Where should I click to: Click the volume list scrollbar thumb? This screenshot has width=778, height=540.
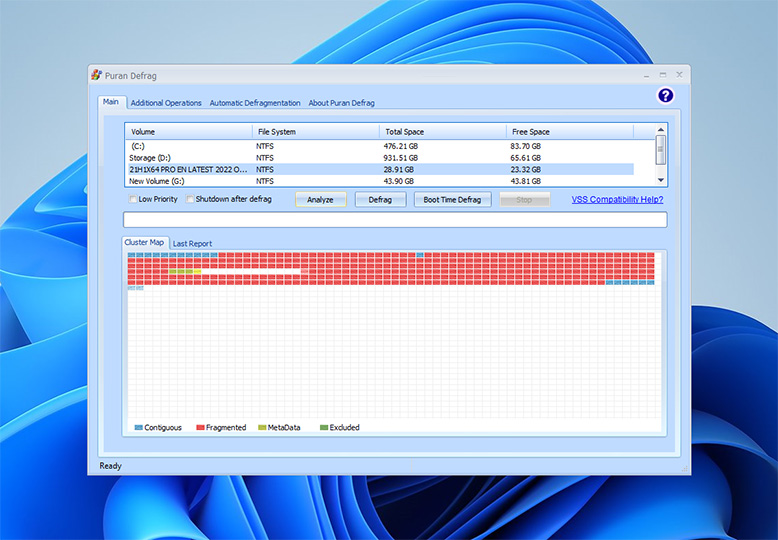(x=660, y=149)
